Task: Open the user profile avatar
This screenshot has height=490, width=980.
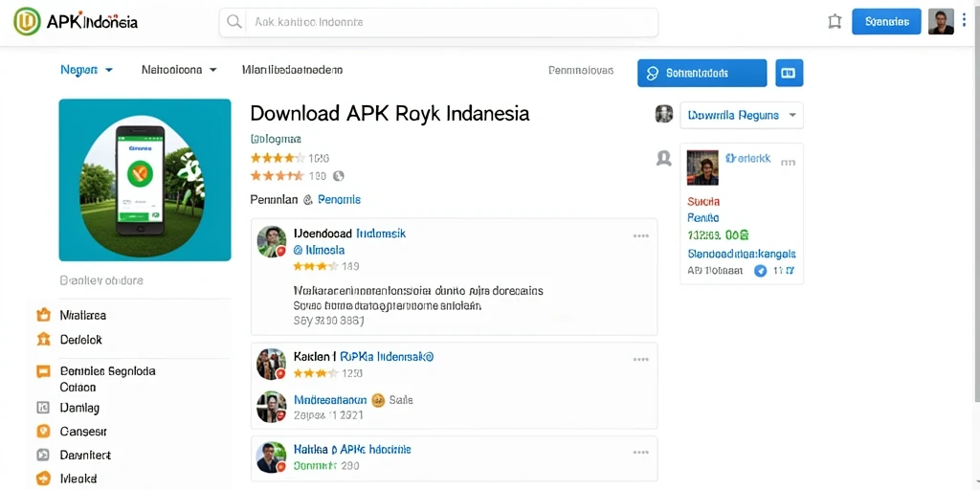Action: coord(941,21)
